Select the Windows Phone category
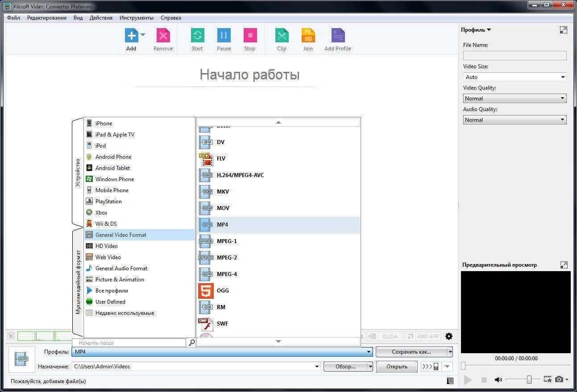 pyautogui.click(x=139, y=179)
